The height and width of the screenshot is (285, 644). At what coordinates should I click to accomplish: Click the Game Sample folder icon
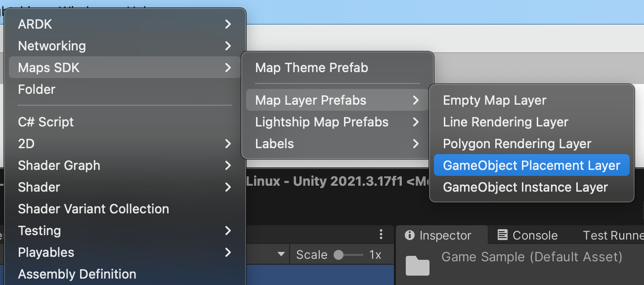click(418, 265)
